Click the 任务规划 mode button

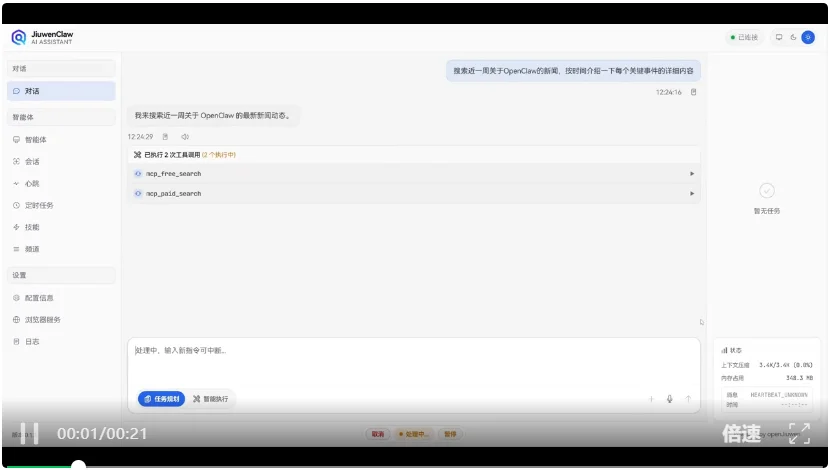161,399
